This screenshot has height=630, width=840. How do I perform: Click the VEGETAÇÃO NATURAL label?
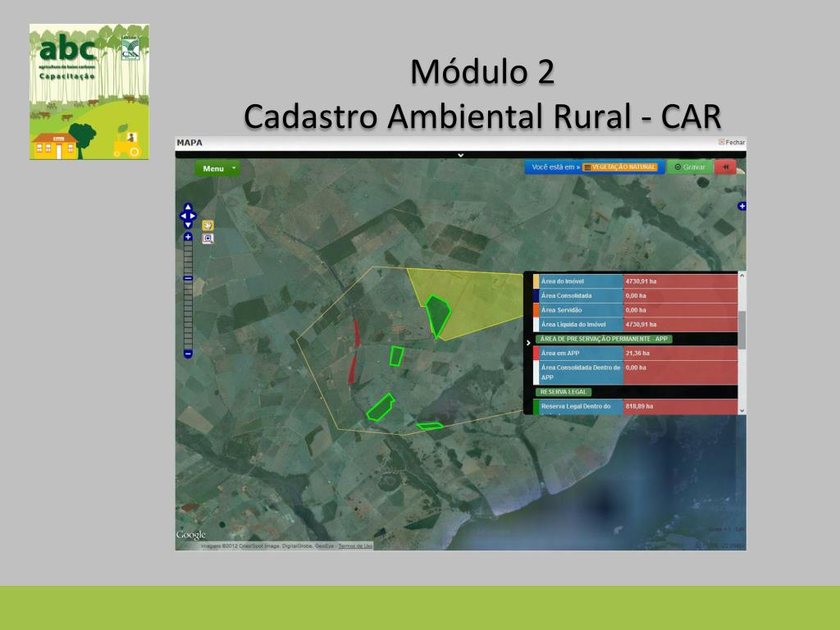620,167
